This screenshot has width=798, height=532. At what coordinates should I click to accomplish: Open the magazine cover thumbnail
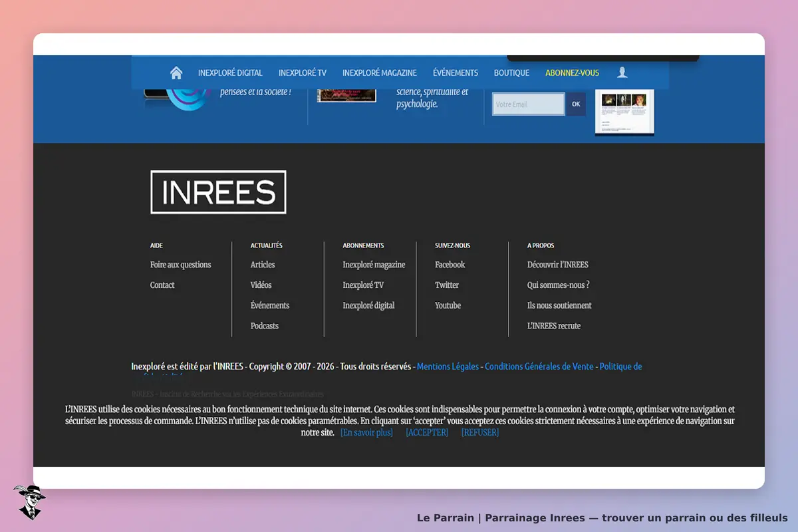pos(346,95)
